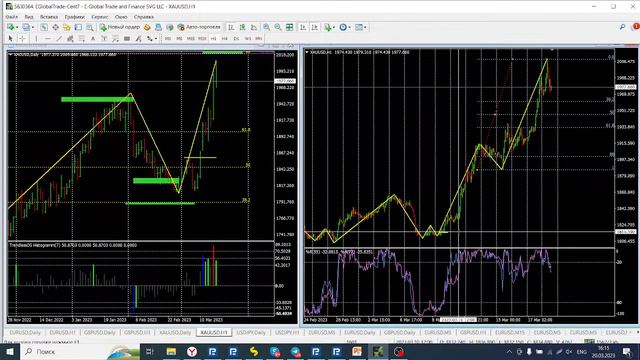640x360 pixels.
Task: Switch timeframe to H4
Action: click(224, 38)
